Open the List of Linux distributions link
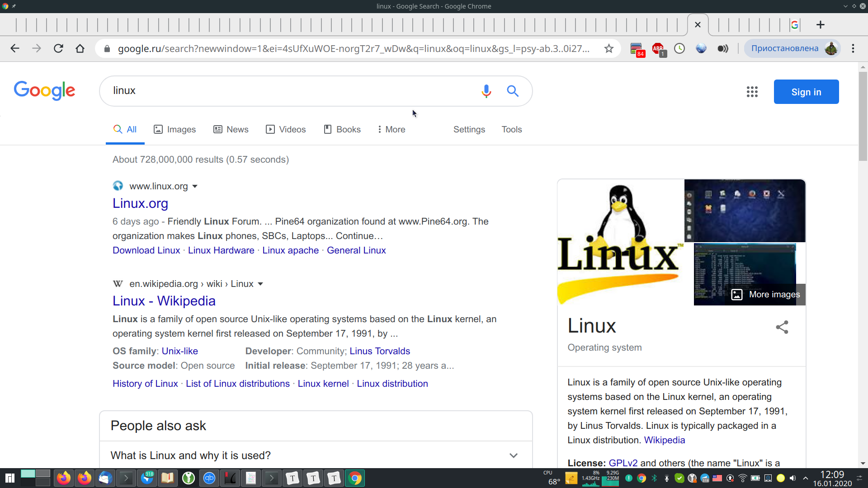Screen dimensions: 868x488 point(238,384)
